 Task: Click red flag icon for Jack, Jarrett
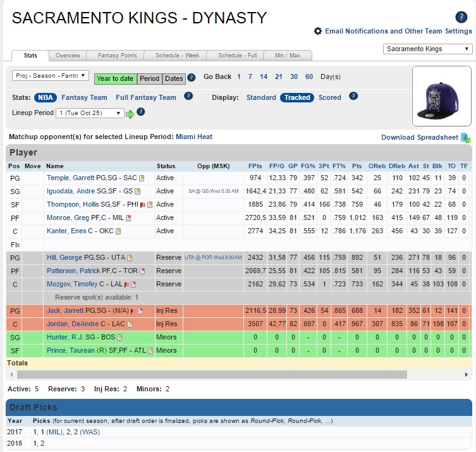pos(133,311)
